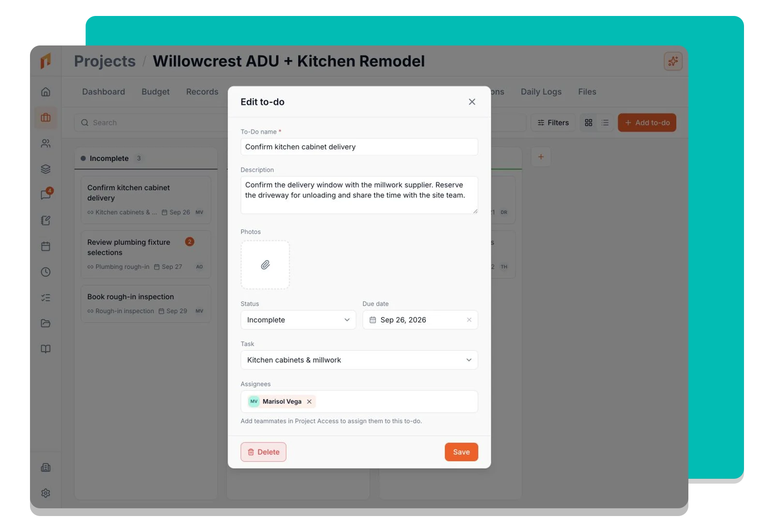Go to the Dashboard tab
This screenshot has width=774, height=532.
coord(104,92)
